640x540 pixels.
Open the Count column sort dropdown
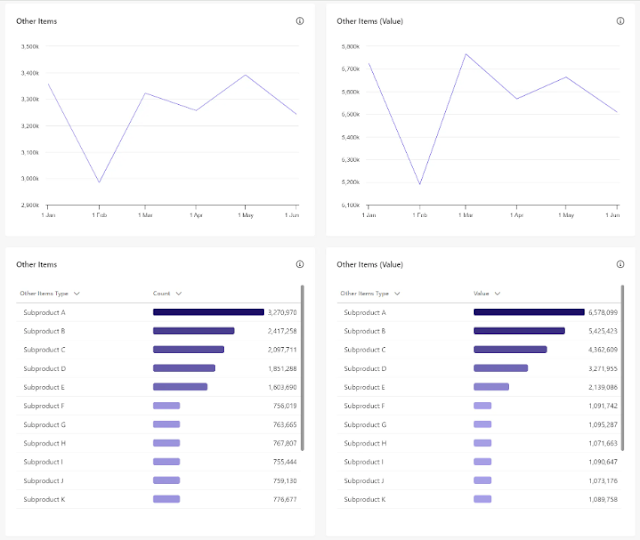[x=178, y=293]
